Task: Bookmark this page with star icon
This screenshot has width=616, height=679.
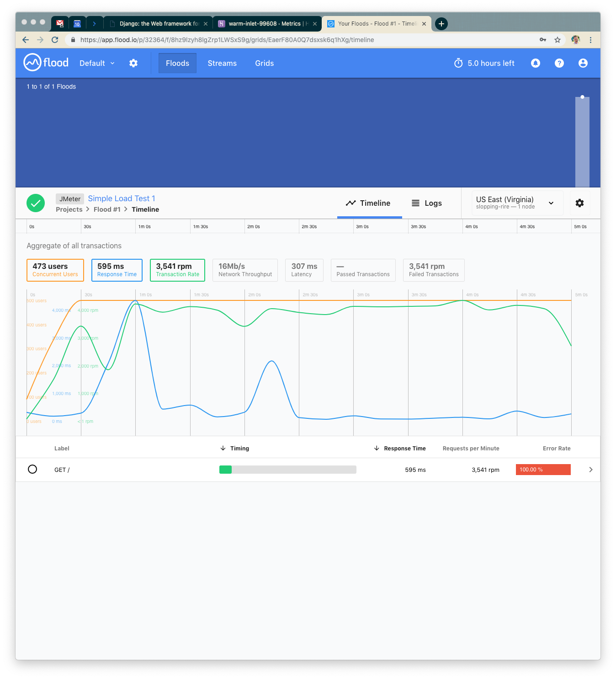Action: pyautogui.click(x=557, y=40)
